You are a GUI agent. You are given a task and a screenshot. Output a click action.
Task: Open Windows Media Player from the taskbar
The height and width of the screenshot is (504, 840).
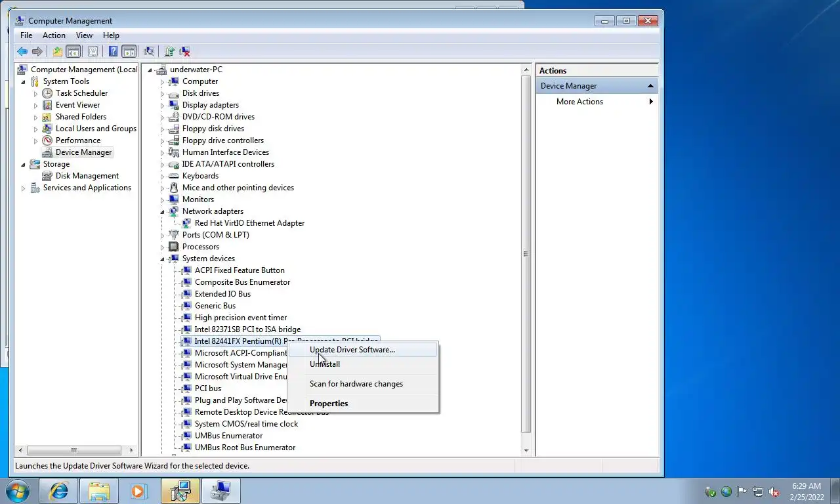pos(138,491)
